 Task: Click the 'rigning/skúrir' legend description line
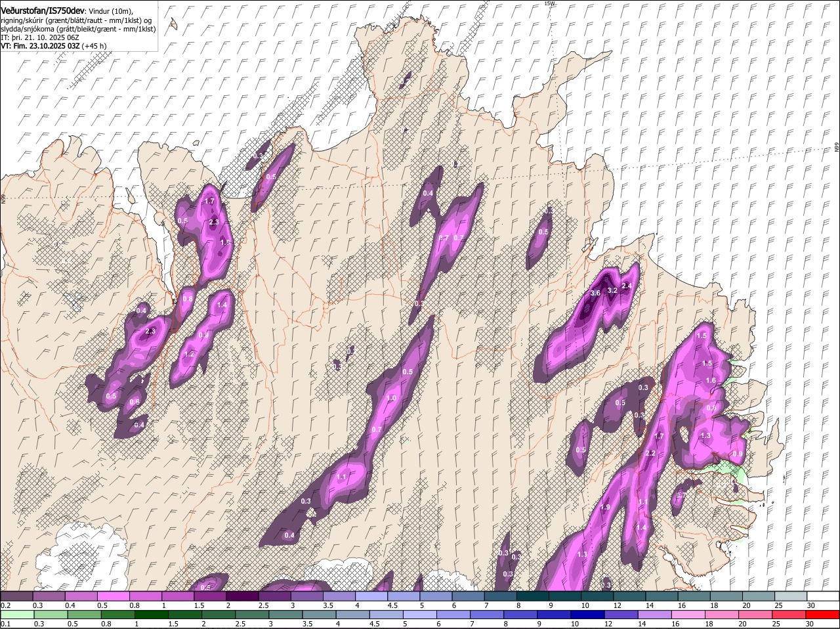pyautogui.click(x=77, y=20)
